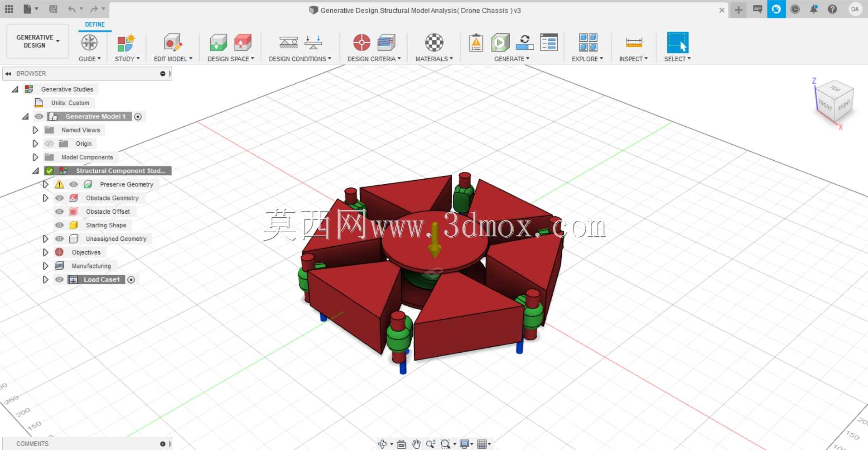Viewport: 868px width, 450px height.
Task: Hide the Unassigned Geometry bodies
Action: pos(59,239)
